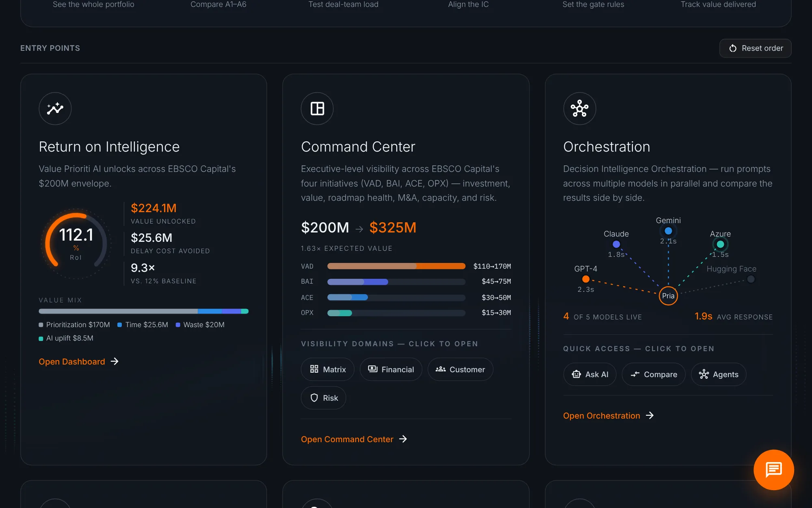Click the arrow beside Open Dashboard
Screen dimensions: 812x508
[114, 361]
